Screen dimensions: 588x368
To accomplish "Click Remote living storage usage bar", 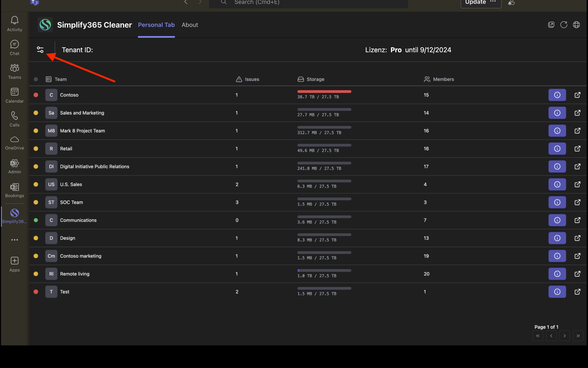I will 324,271.
